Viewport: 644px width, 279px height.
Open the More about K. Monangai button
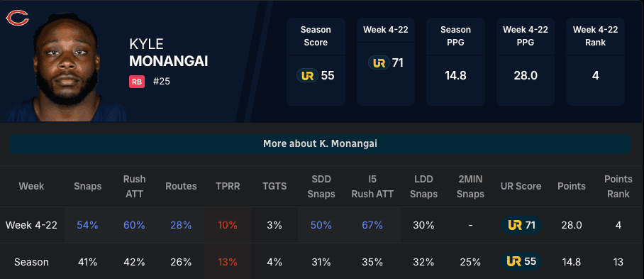click(321, 144)
